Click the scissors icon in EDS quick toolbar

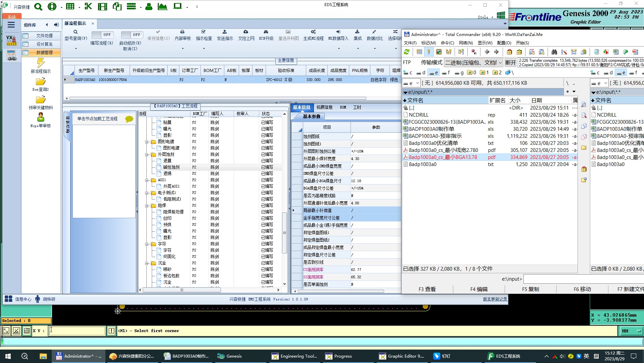pyautogui.click(x=88, y=6)
